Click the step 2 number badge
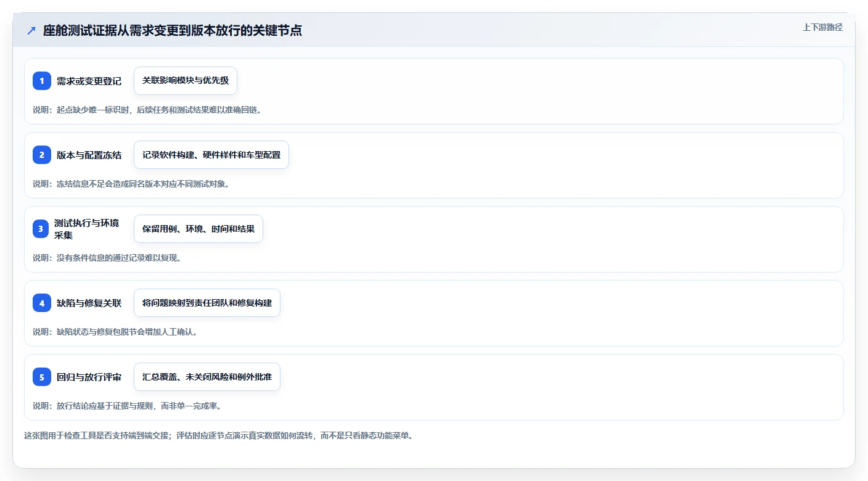Screen dimensions: 868x481 pos(42,155)
